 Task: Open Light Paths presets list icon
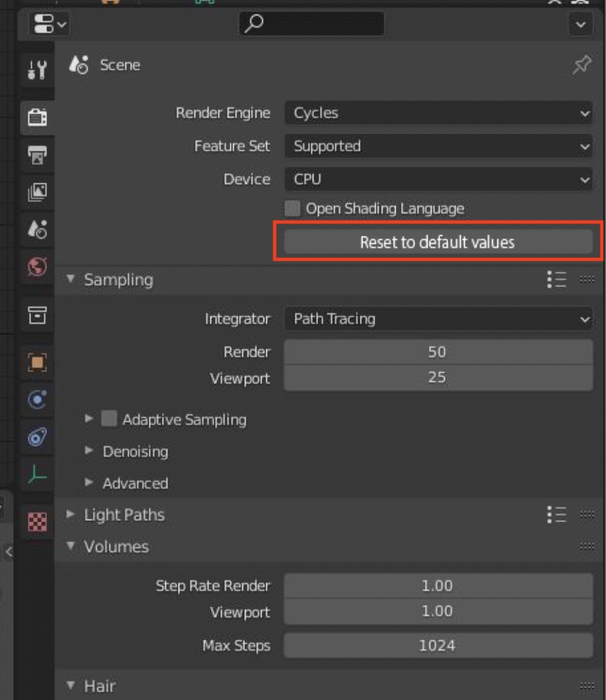pyautogui.click(x=556, y=515)
